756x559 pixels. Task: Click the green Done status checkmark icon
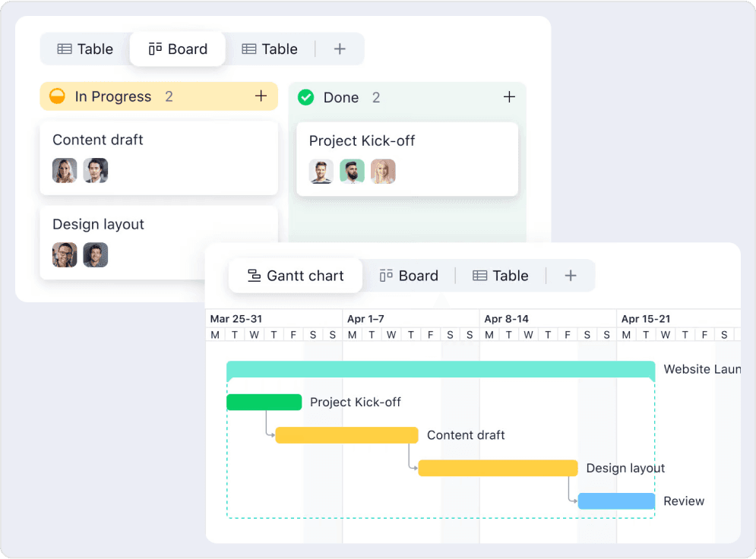(305, 97)
